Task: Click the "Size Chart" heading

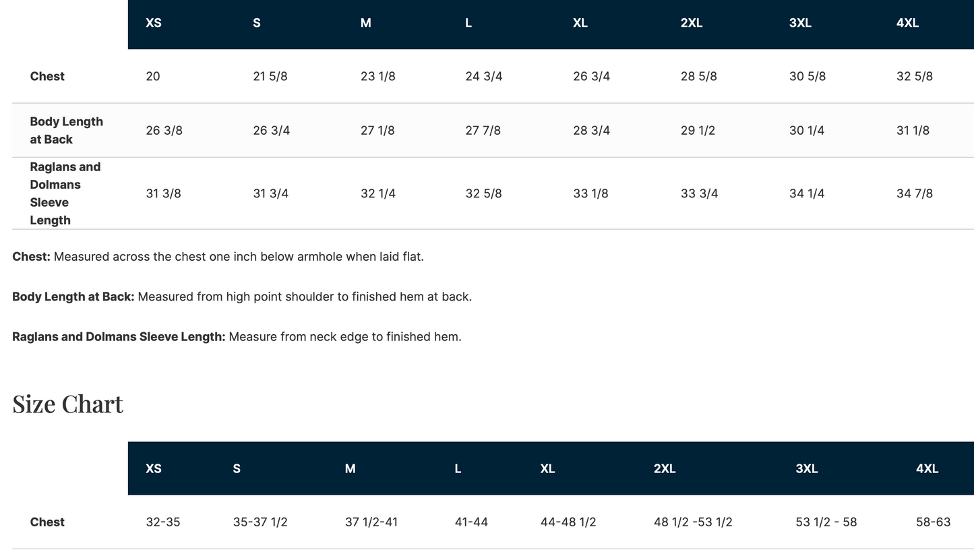Action: click(67, 404)
